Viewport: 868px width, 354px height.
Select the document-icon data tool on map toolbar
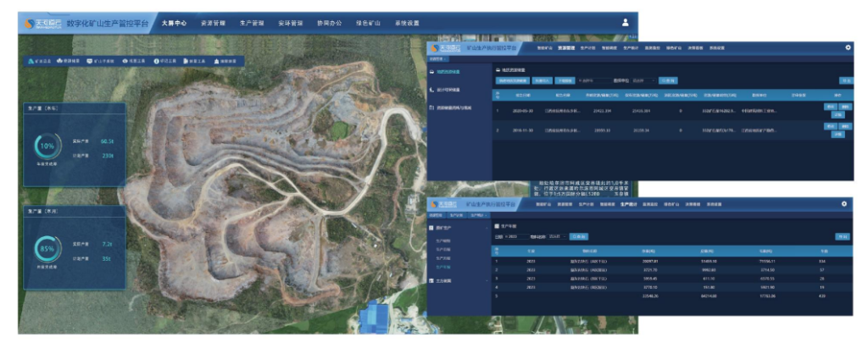(193, 61)
